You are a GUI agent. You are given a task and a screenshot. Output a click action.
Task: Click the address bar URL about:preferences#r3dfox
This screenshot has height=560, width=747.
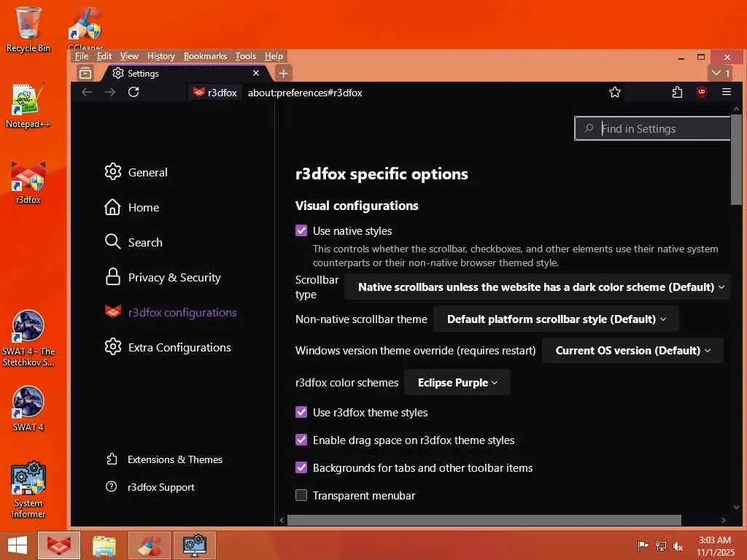point(305,93)
